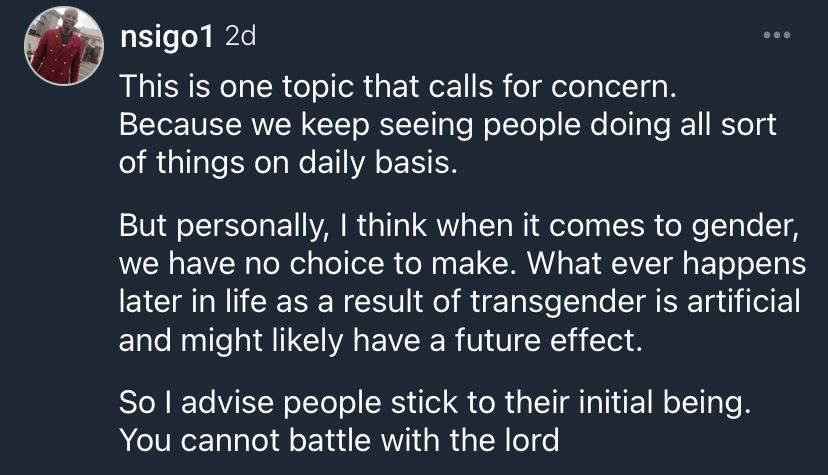Tap the line "and might likely have a future effect."

378,340
